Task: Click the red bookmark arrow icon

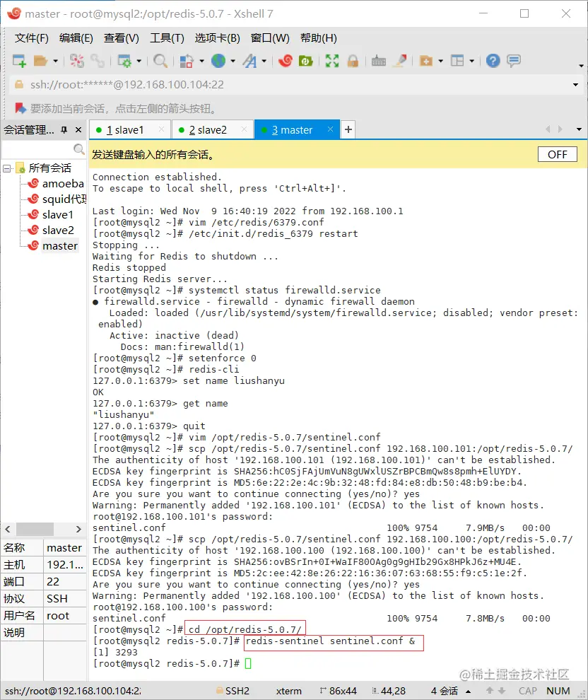Action: 20,108
